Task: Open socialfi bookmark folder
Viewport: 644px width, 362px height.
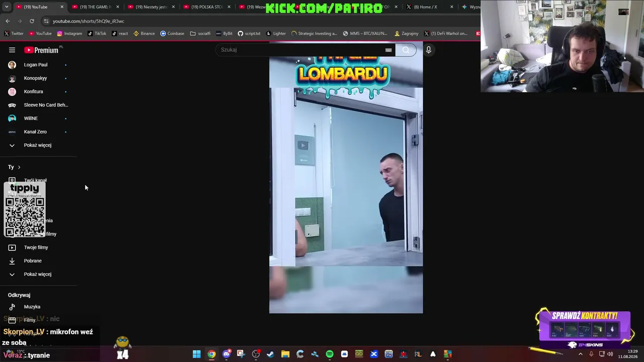Action: point(200,34)
